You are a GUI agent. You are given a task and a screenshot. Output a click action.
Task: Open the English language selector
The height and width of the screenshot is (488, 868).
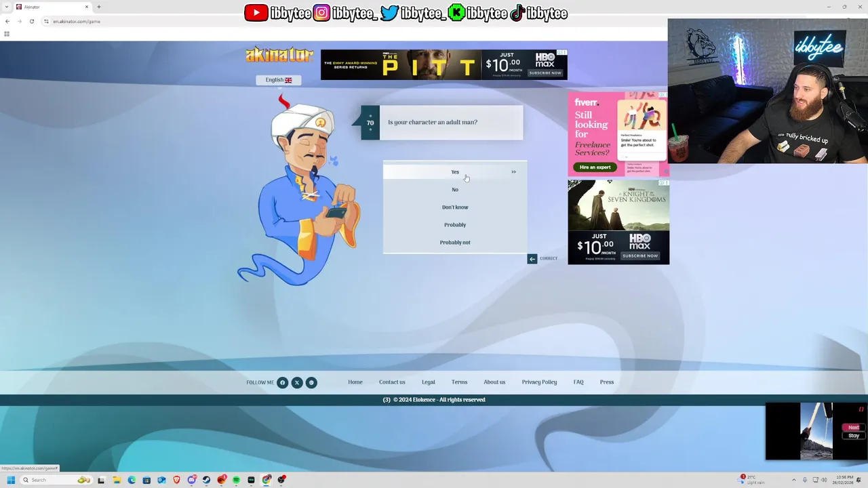click(x=278, y=80)
